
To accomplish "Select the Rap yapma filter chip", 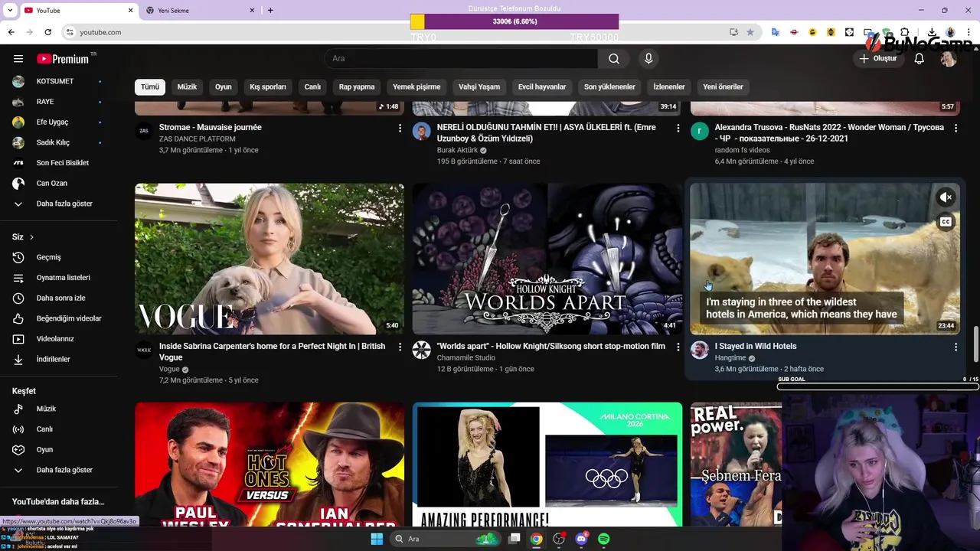I will [x=357, y=86].
